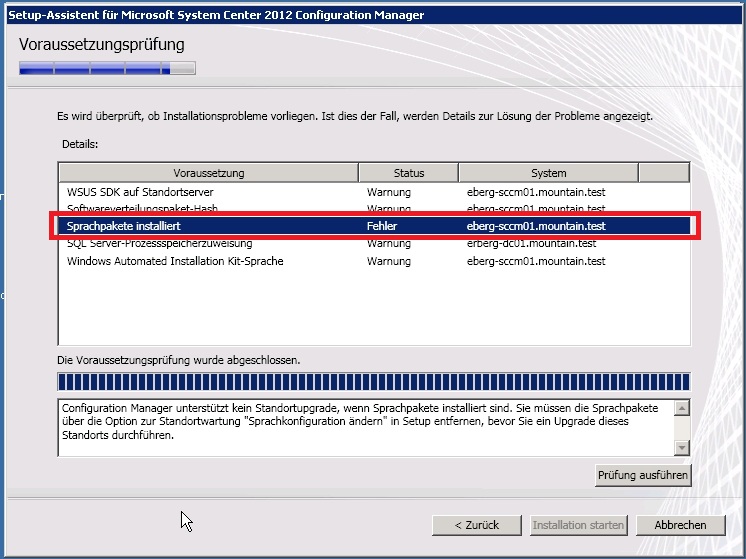Select the Sprachpakete installiert entry
The image size is (746, 559).
(123, 227)
